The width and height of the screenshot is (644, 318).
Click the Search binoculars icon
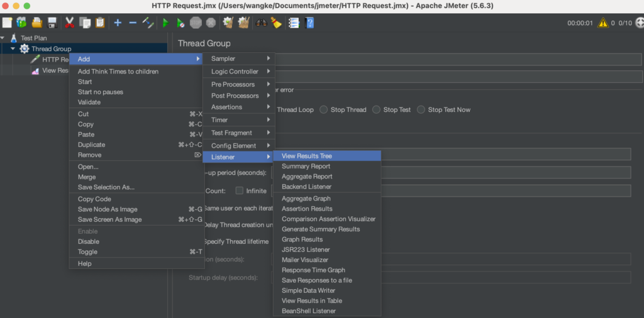pos(261,23)
